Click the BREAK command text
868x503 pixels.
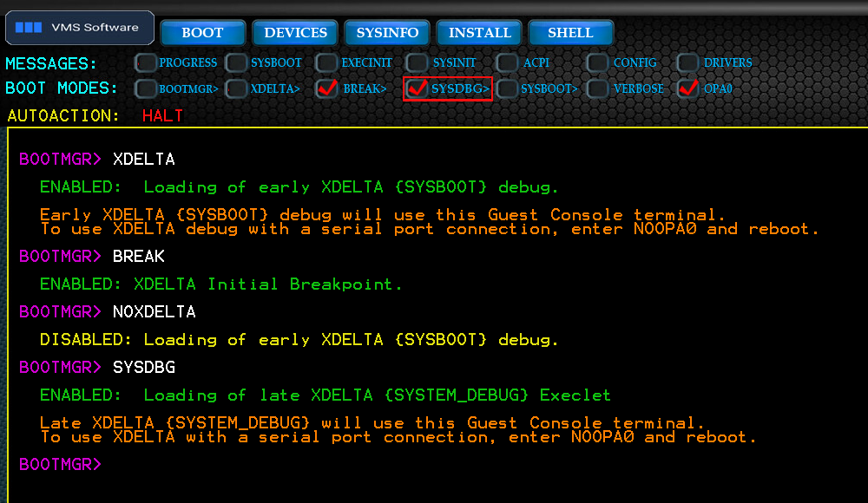click(138, 256)
